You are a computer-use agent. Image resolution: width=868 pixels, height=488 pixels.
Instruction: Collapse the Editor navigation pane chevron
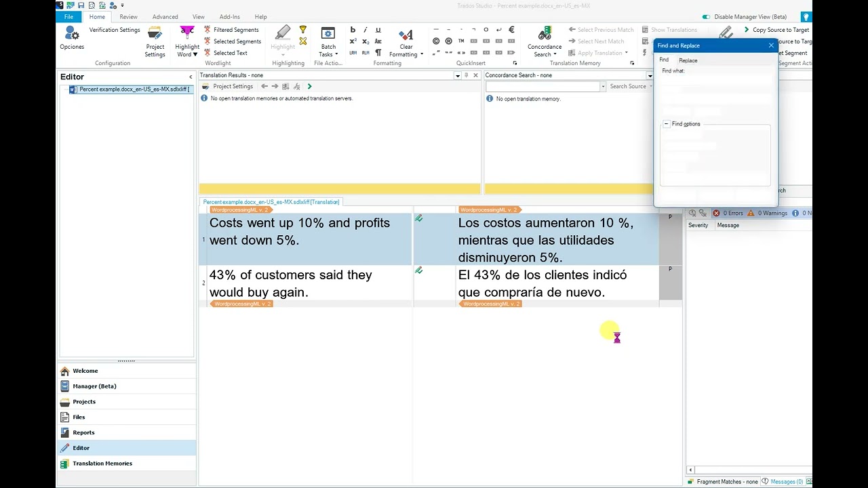[190, 77]
